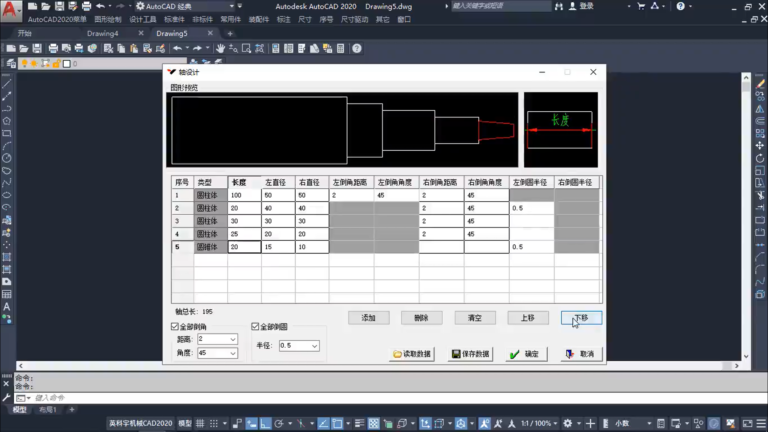Click the shaft preview image in dialog
The height and width of the screenshot is (432, 768).
342,130
